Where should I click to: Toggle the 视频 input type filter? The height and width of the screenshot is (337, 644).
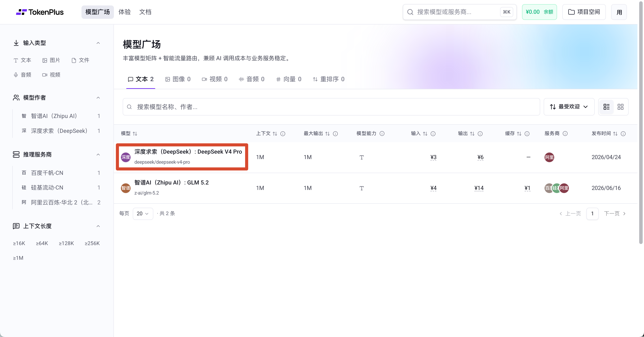(51, 75)
